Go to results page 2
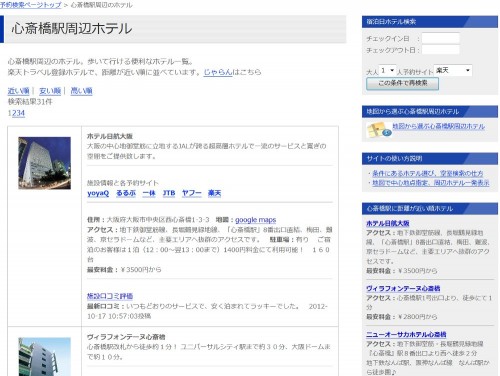Screen dimensions: 500x376 coord(14,113)
